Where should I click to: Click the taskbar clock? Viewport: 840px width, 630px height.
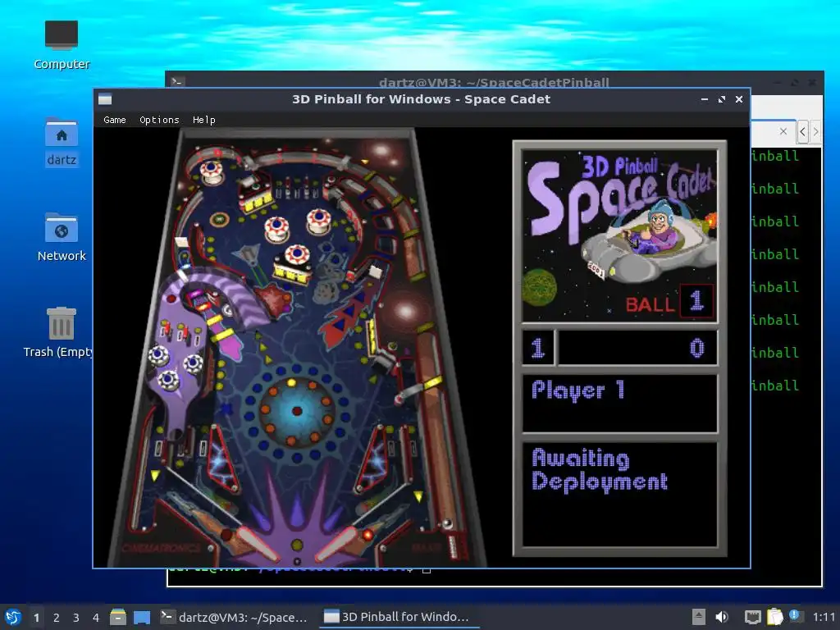pos(824,617)
